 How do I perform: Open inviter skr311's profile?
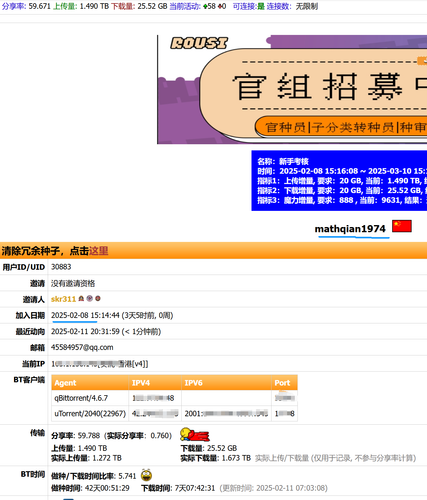pyautogui.click(x=63, y=299)
